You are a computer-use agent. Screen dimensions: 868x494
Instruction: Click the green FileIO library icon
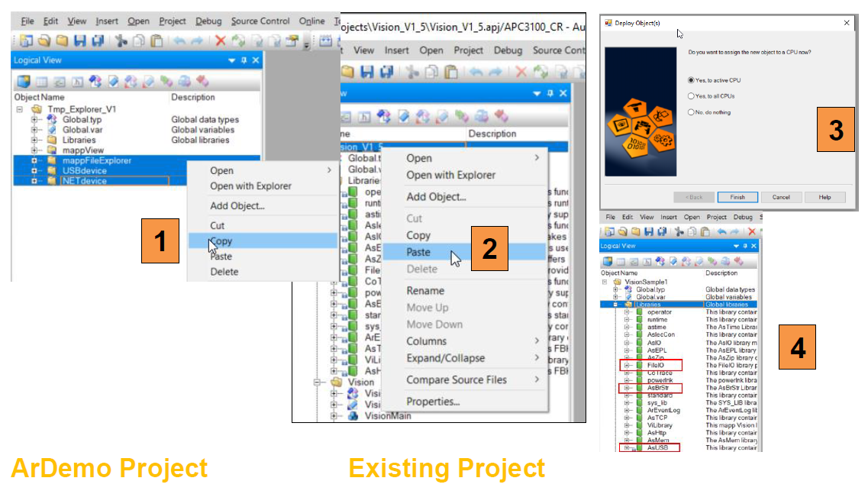click(640, 366)
